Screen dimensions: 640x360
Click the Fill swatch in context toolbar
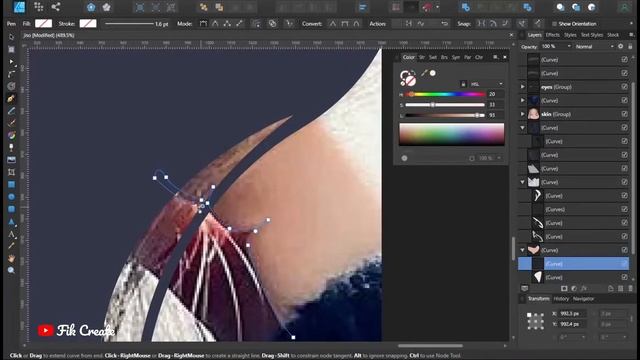pos(43,24)
